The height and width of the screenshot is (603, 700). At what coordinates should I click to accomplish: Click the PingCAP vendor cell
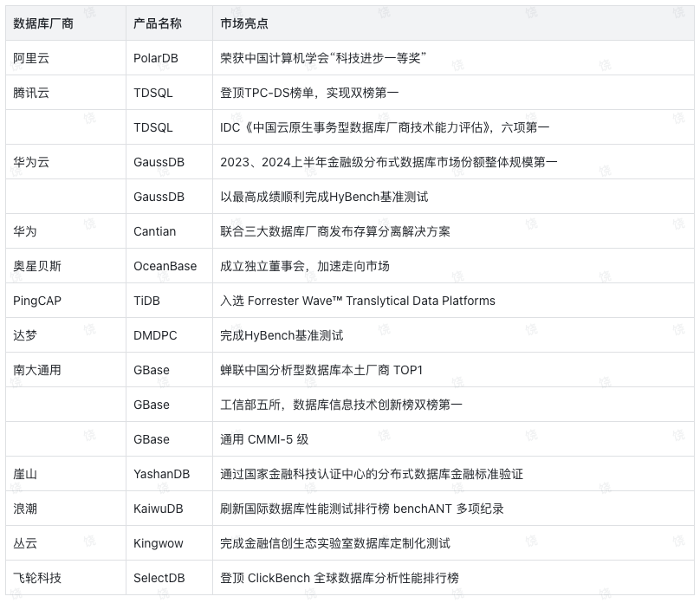tap(66, 301)
